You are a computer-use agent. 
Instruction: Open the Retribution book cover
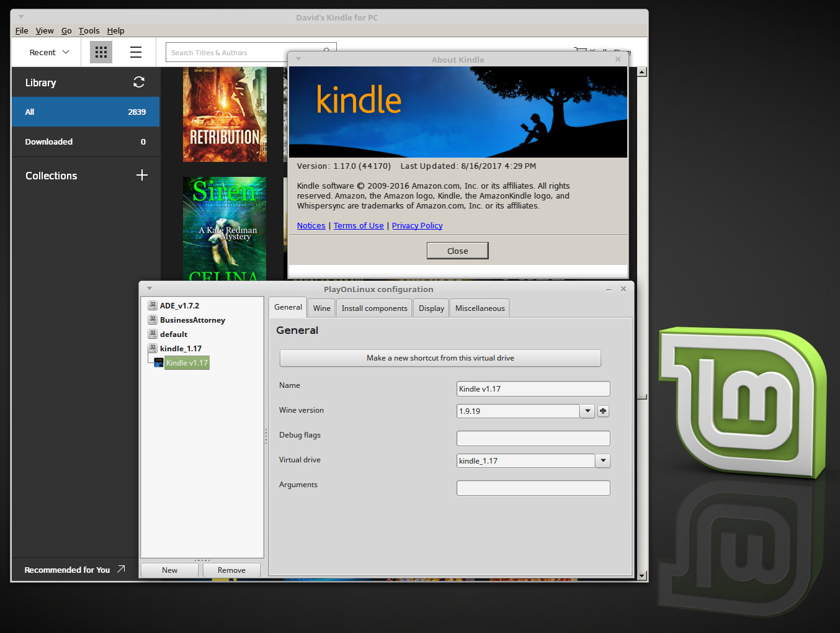click(225, 115)
